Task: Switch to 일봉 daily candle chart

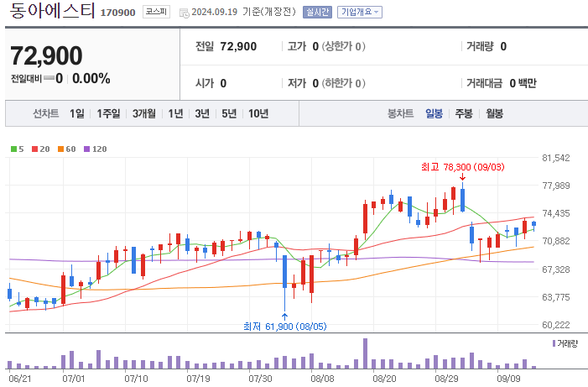Action: point(434,113)
